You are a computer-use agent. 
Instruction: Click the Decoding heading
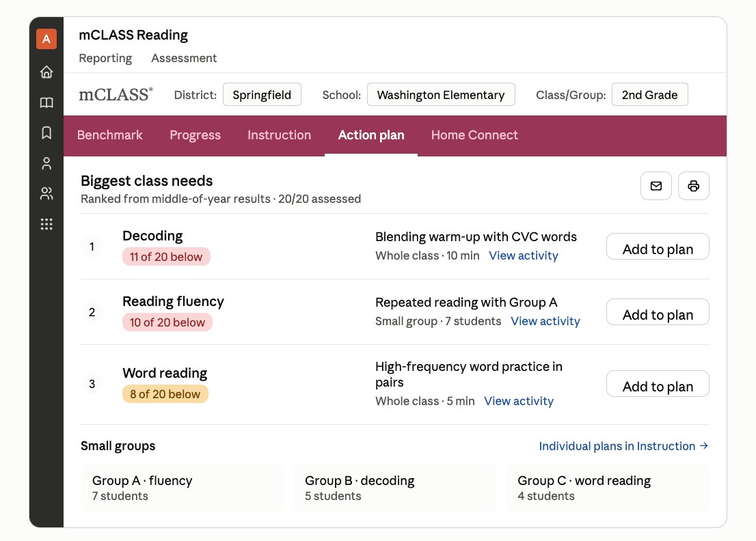click(152, 236)
